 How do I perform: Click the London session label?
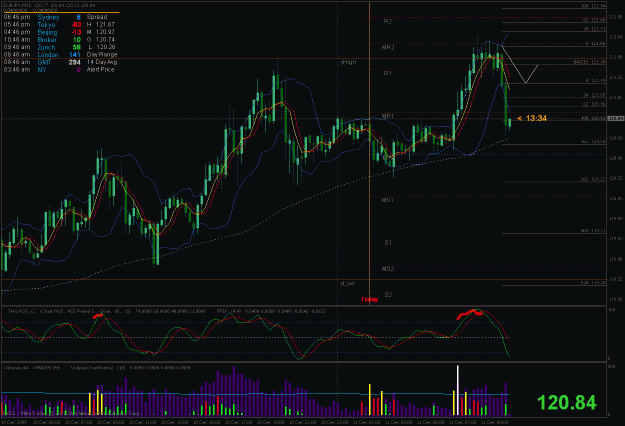tap(48, 55)
